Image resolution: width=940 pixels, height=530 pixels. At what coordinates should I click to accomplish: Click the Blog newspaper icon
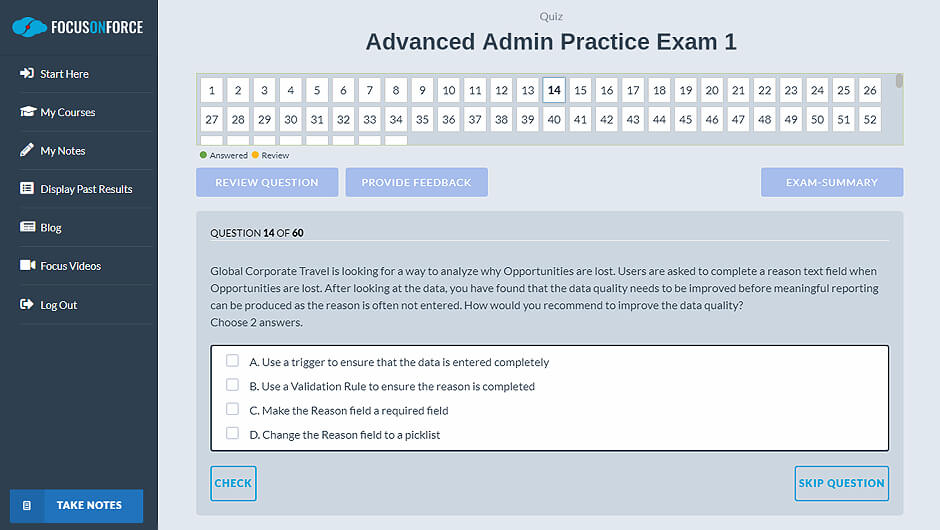point(27,228)
